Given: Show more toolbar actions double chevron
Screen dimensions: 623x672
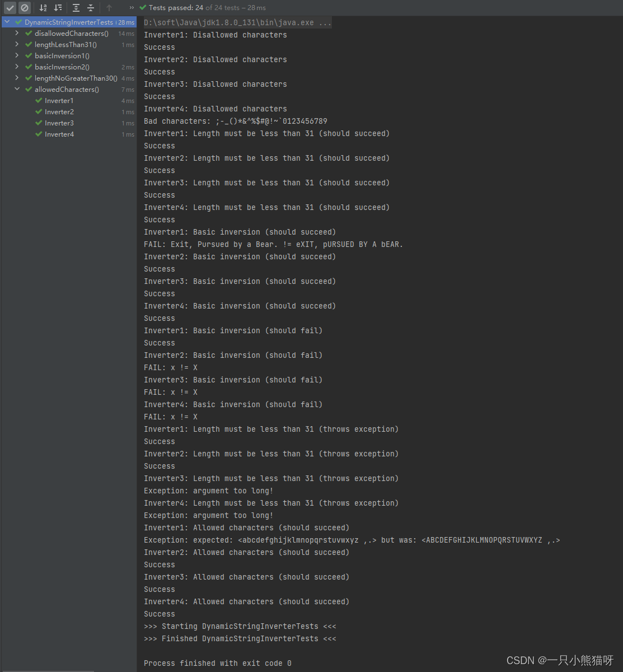Looking at the screenshot, I should pos(132,8).
